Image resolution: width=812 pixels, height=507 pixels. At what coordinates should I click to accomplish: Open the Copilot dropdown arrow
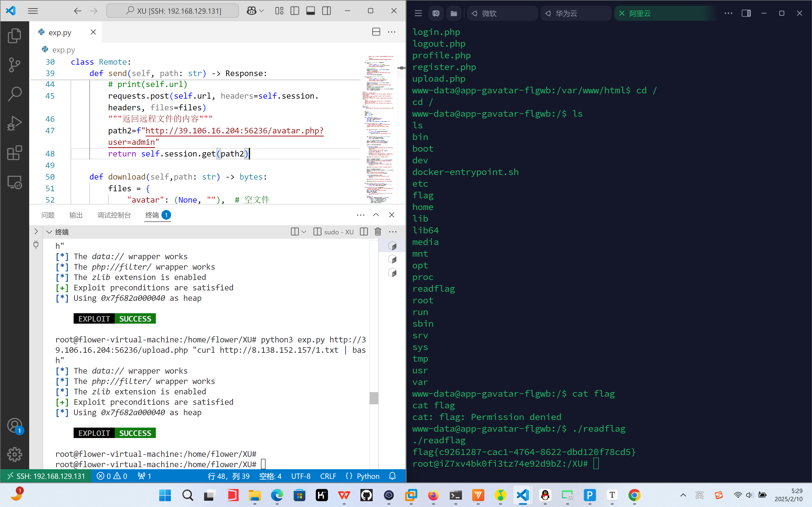click(262, 11)
